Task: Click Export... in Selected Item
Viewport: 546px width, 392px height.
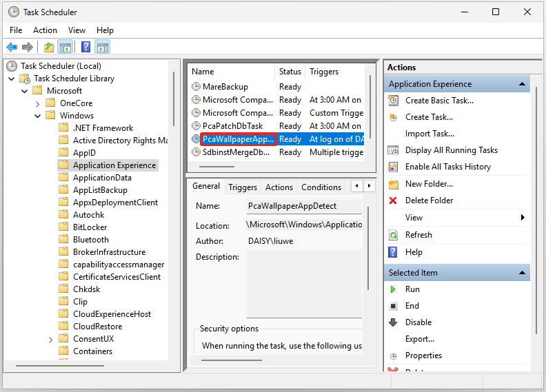Action: point(420,339)
